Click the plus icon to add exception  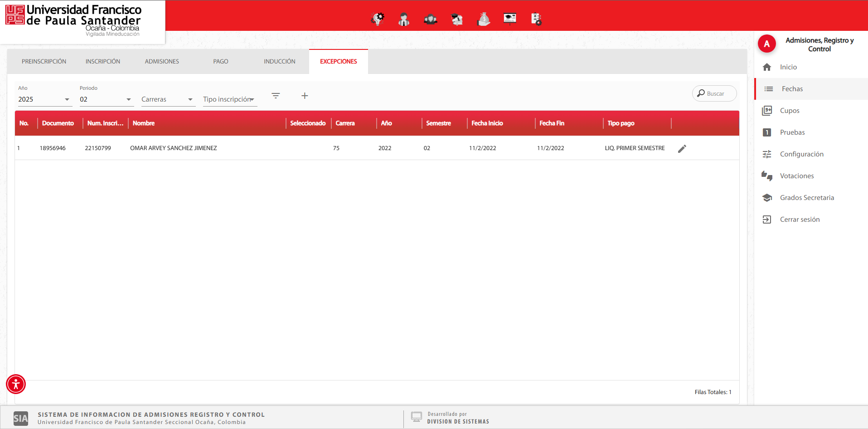[305, 96]
